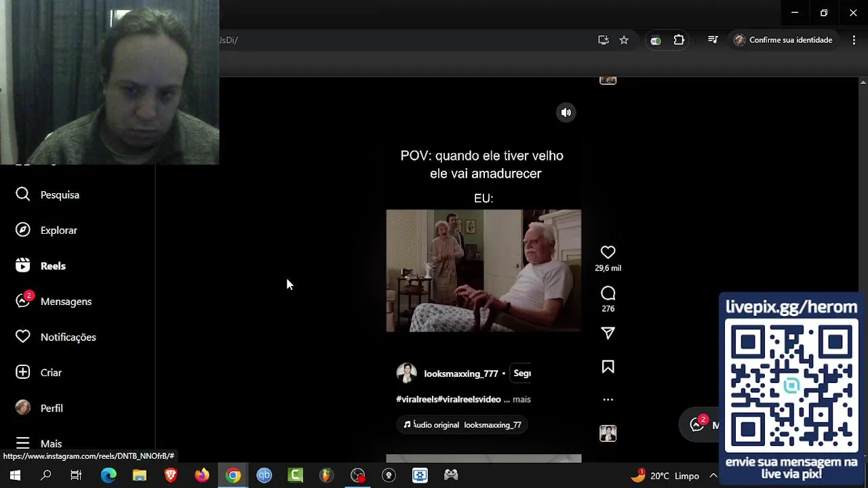Open Chrome three-dot menu

coord(854,40)
